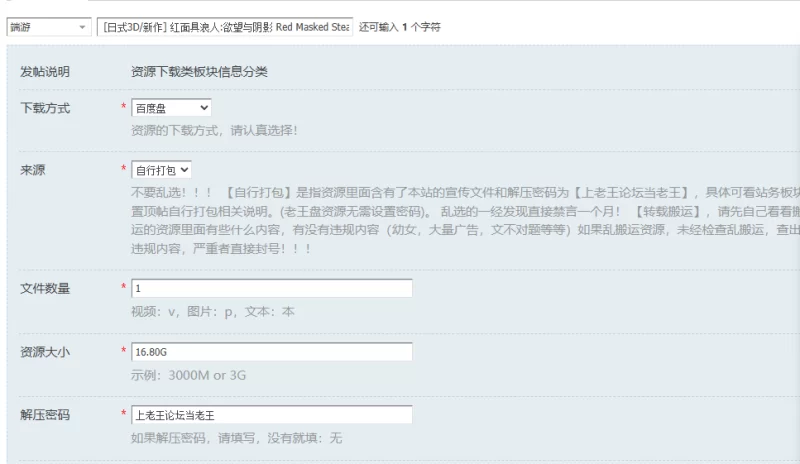
Task: Click the 文件数量 input field
Action: click(x=271, y=288)
